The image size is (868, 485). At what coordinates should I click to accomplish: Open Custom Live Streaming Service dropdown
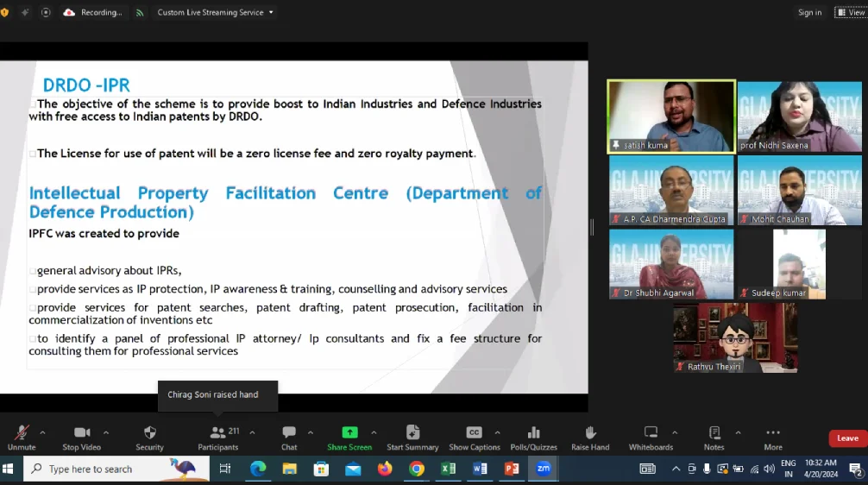[x=215, y=13]
